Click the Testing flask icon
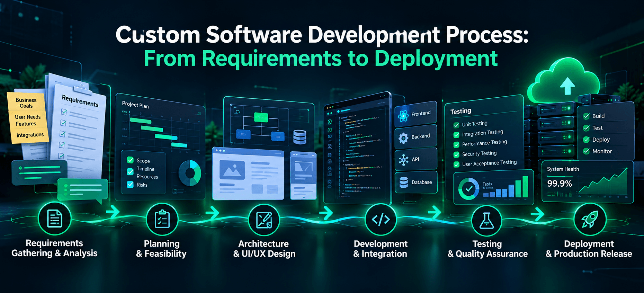 [486, 221]
